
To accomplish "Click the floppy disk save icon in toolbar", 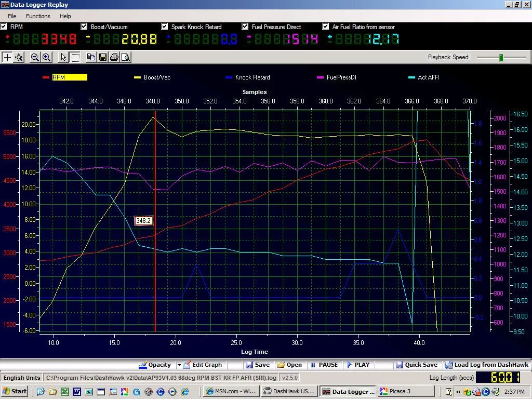I will pos(102,57).
